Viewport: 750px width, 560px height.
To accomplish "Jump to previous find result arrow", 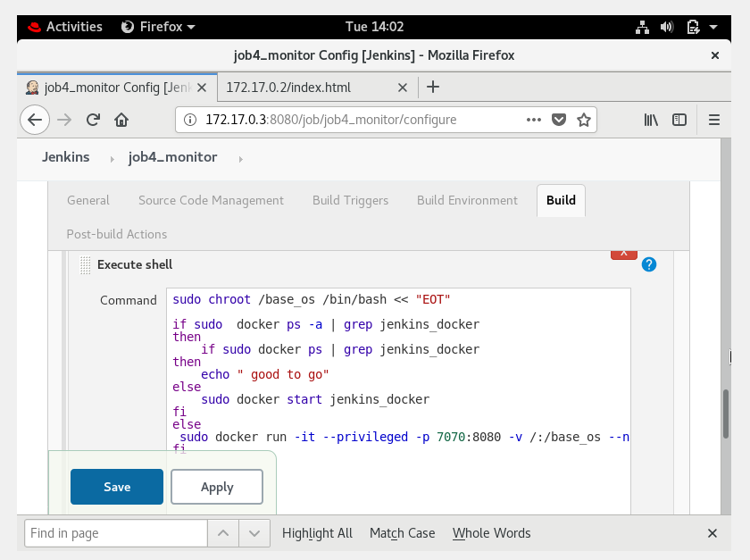I will [x=223, y=533].
